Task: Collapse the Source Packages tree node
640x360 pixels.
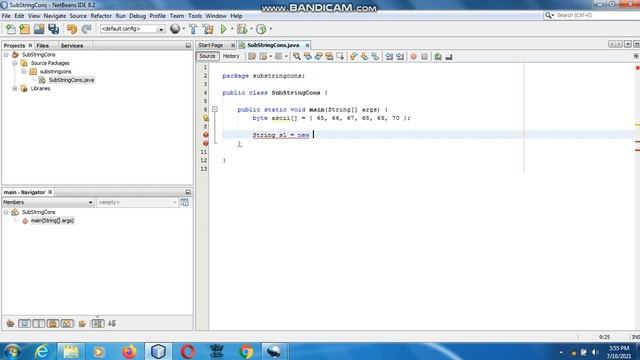Action: 15,63
